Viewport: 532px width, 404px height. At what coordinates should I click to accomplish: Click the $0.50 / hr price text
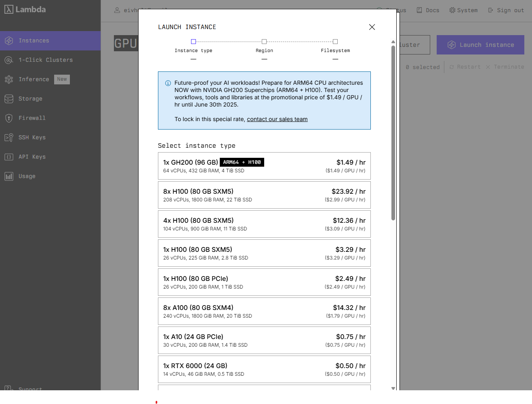pos(351,366)
